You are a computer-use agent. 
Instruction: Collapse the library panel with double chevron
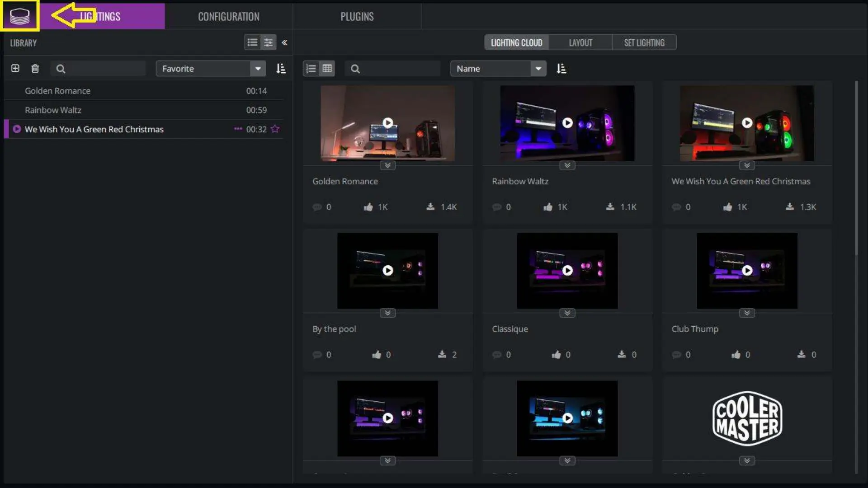click(284, 42)
